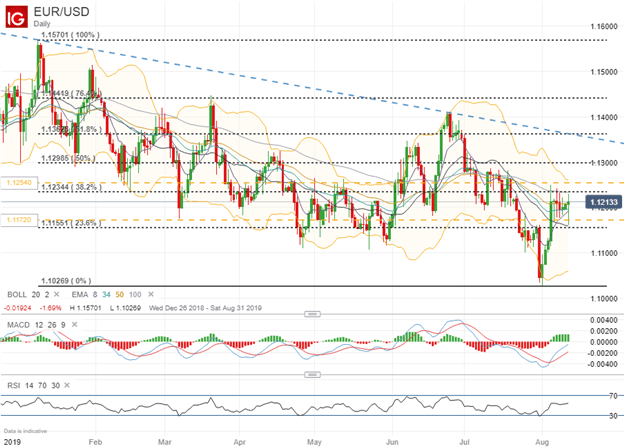The height and width of the screenshot is (448, 624).
Task: Click the 1.15701 (100%) Fibonacci level label
Action: pyautogui.click(x=72, y=34)
